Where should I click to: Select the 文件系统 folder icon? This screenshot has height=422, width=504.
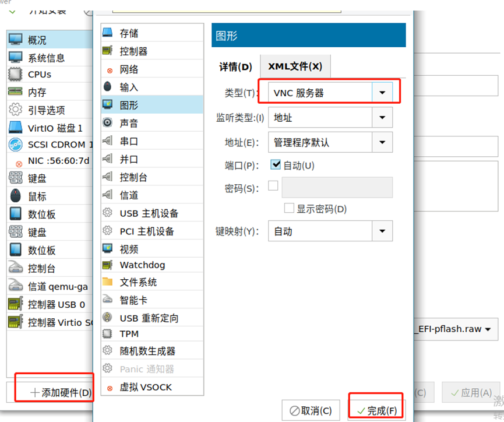[x=108, y=282]
